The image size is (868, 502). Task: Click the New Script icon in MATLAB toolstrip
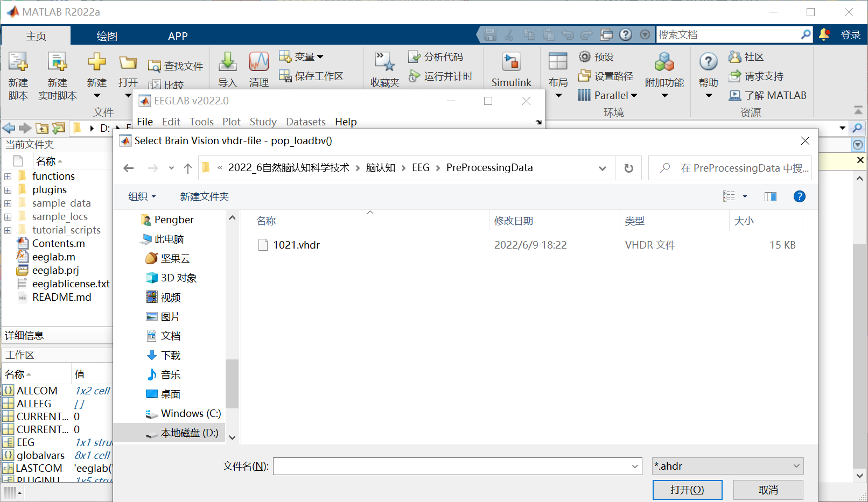[18, 62]
